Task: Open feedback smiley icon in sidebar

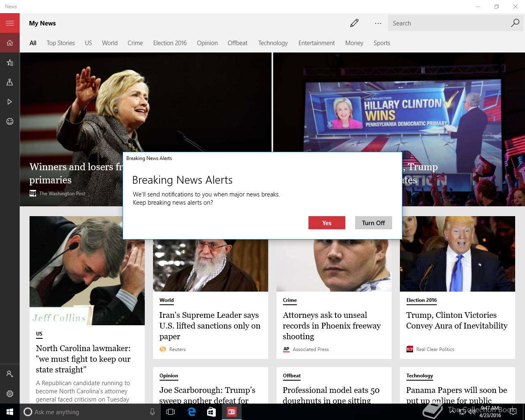Action: click(x=10, y=121)
